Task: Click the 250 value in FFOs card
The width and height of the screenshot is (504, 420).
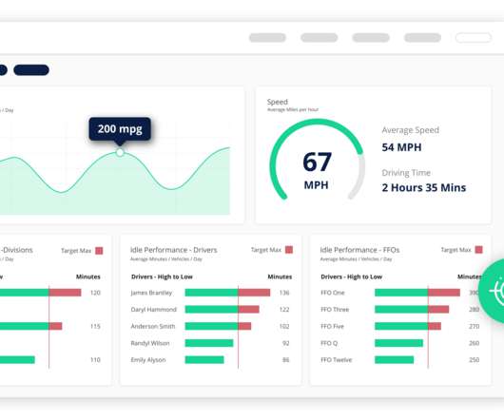Action: tap(475, 359)
